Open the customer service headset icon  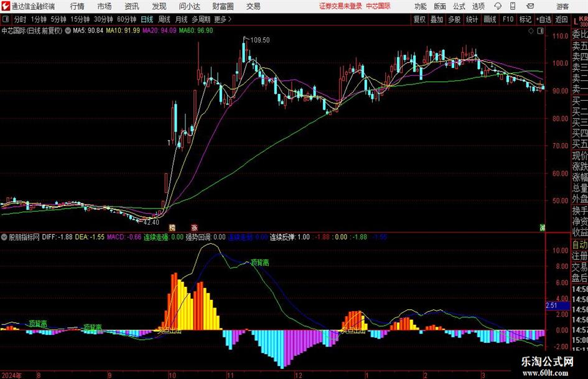pyautogui.click(x=498, y=6)
